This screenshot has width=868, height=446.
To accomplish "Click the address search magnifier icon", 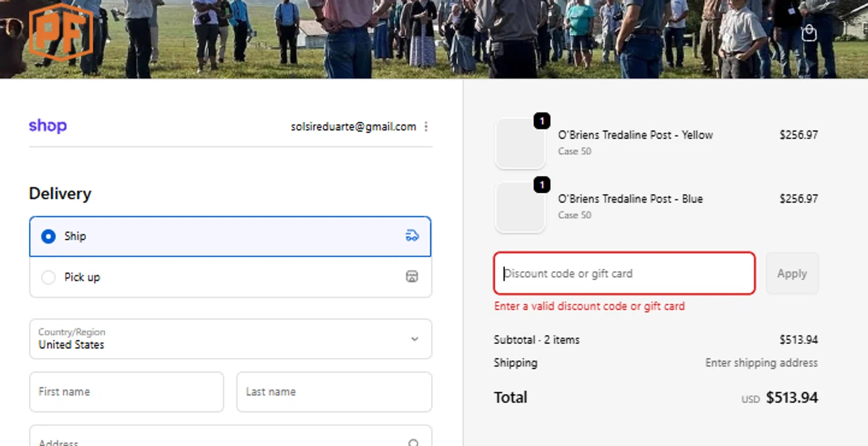I will coord(413,443).
